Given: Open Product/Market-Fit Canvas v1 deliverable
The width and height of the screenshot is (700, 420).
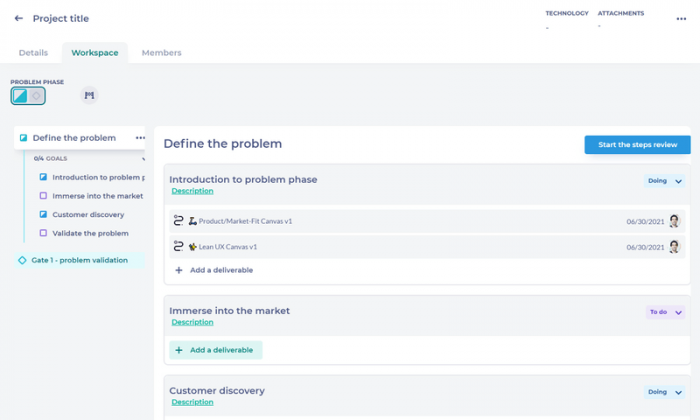Looking at the screenshot, I should pyautogui.click(x=245, y=221).
